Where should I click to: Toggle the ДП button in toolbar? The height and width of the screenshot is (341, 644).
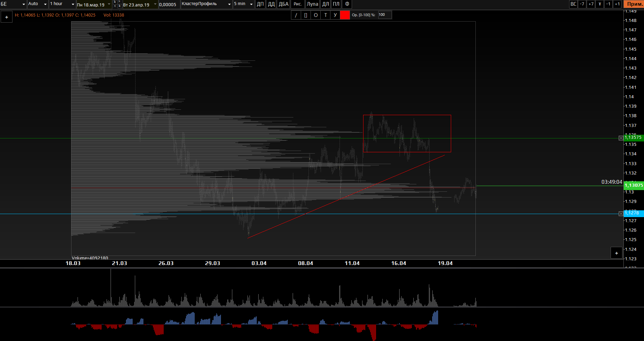click(260, 4)
